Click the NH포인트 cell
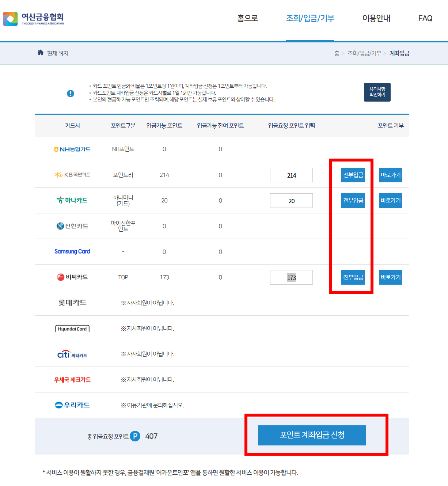448x486 pixels. [x=123, y=149]
